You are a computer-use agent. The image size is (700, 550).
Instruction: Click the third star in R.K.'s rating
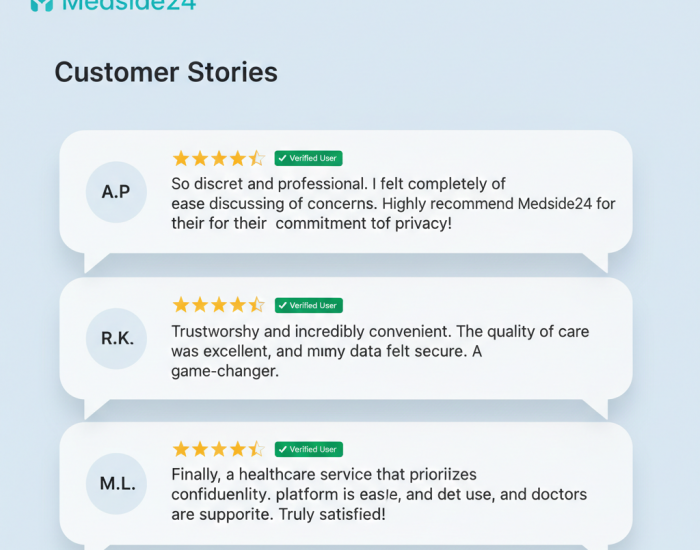pos(219,305)
